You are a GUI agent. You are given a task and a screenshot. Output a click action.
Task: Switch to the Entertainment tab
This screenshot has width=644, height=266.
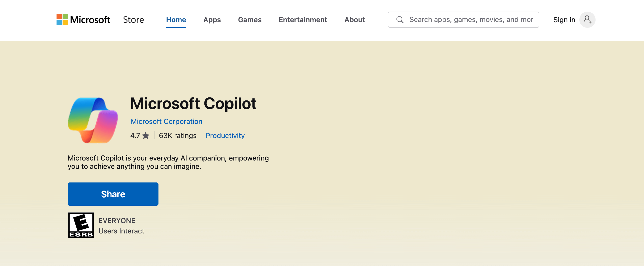tap(303, 20)
